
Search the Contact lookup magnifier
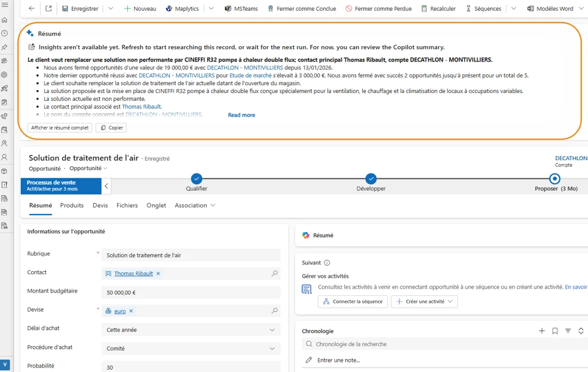point(274,274)
